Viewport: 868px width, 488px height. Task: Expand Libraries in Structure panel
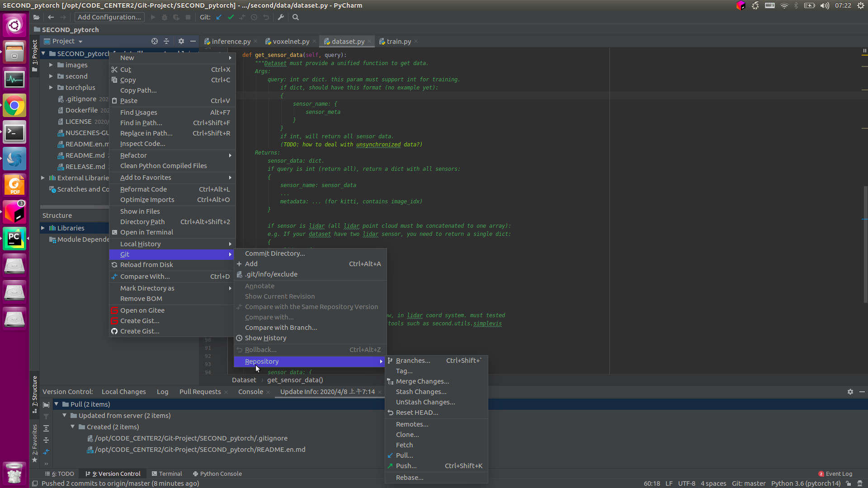tap(43, 228)
